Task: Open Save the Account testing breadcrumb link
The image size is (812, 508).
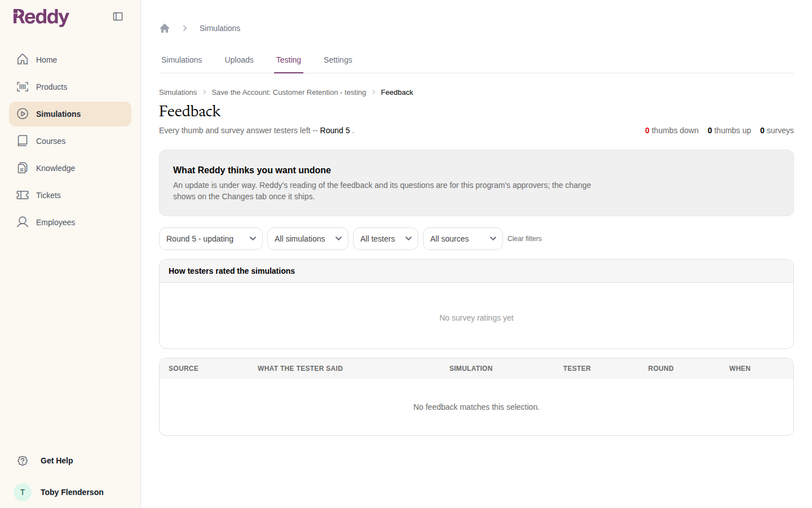Action: (289, 93)
